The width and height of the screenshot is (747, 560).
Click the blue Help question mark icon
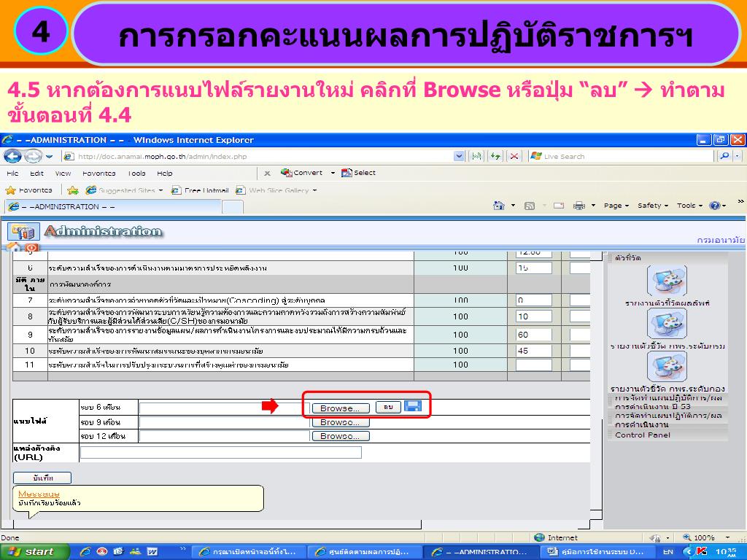tap(715, 206)
